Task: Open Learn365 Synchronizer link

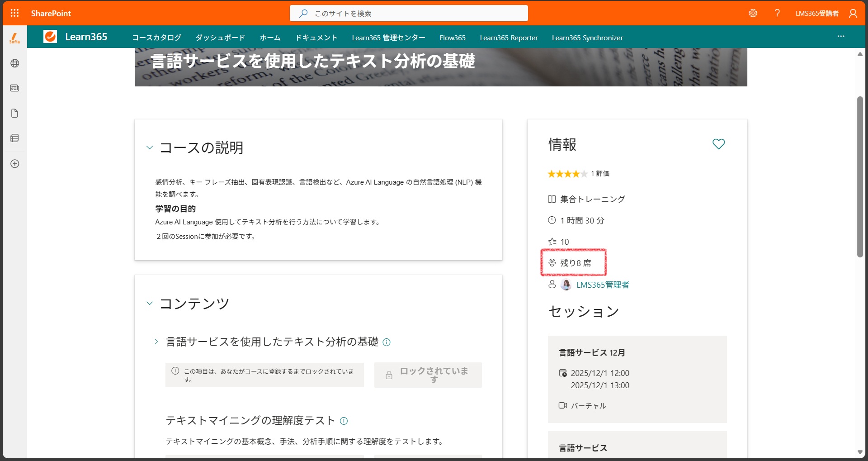Action: [587, 38]
